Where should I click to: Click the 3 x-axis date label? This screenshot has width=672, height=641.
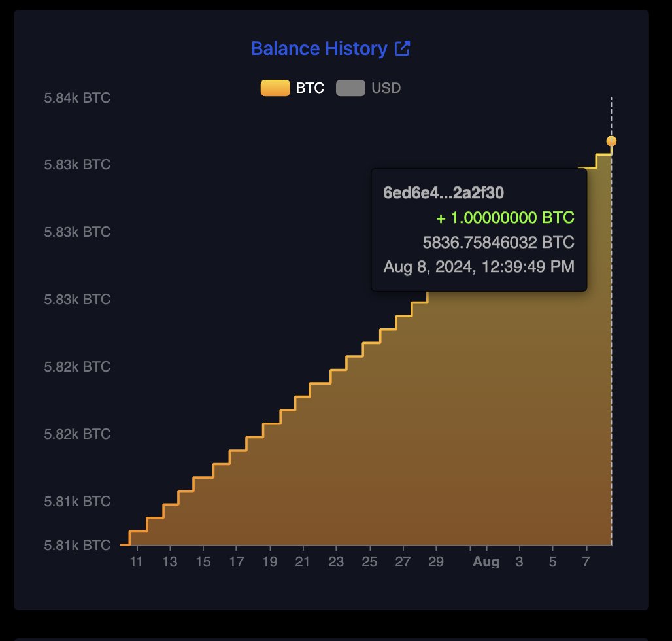[520, 562]
